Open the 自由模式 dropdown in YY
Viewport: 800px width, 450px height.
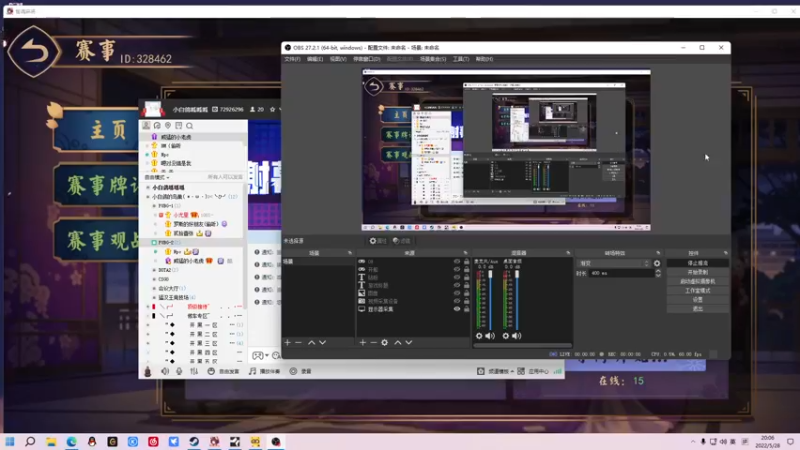157,177
